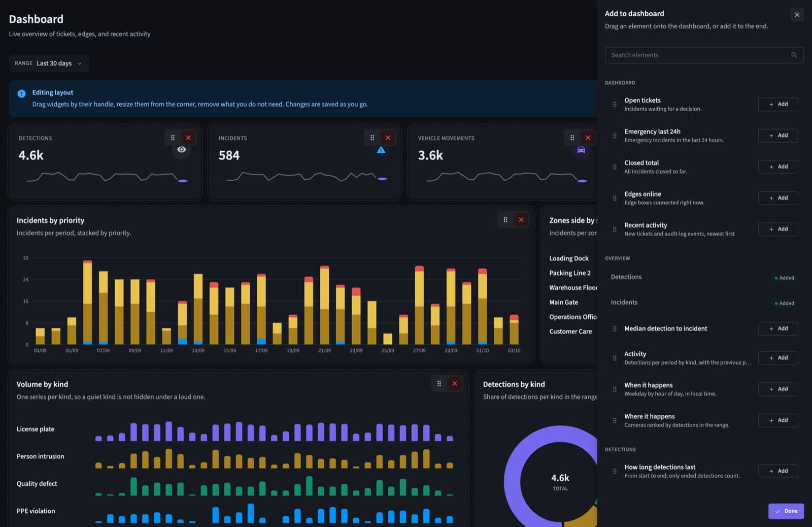Remove the Incidents count widget

(388, 138)
